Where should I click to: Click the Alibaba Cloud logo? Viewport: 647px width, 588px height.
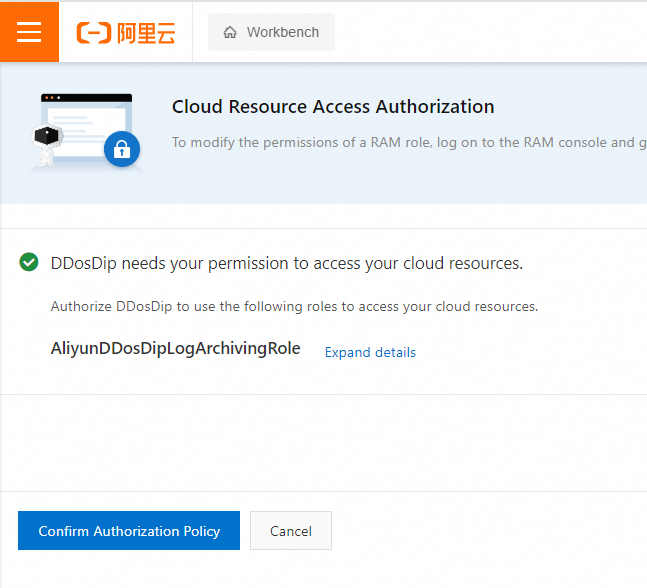[126, 33]
